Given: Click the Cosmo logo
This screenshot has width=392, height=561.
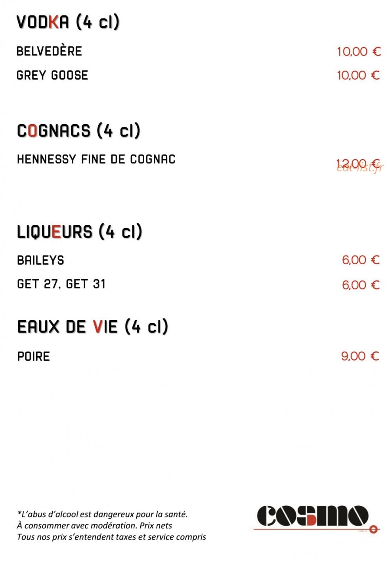Looking at the screenshot, I should click(x=317, y=519).
